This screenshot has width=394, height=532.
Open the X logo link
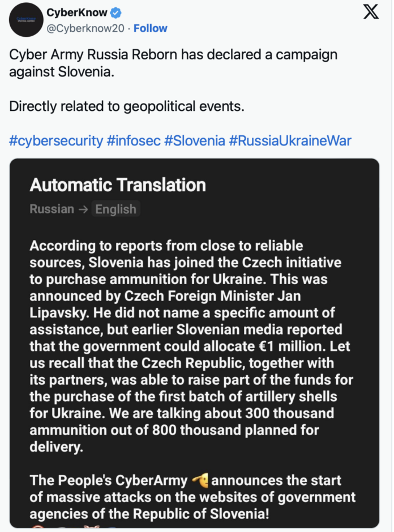tap(371, 11)
